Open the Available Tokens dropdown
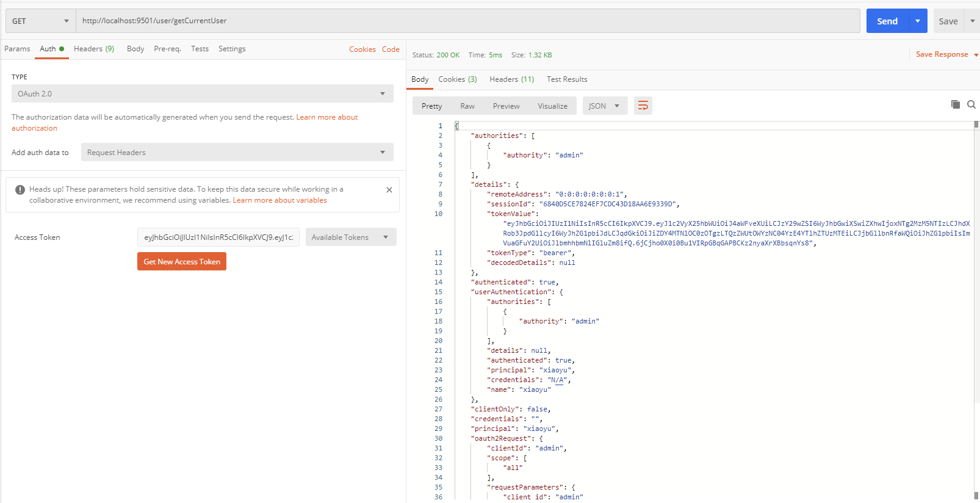Screen dimensions: 980x503 click(x=350, y=237)
